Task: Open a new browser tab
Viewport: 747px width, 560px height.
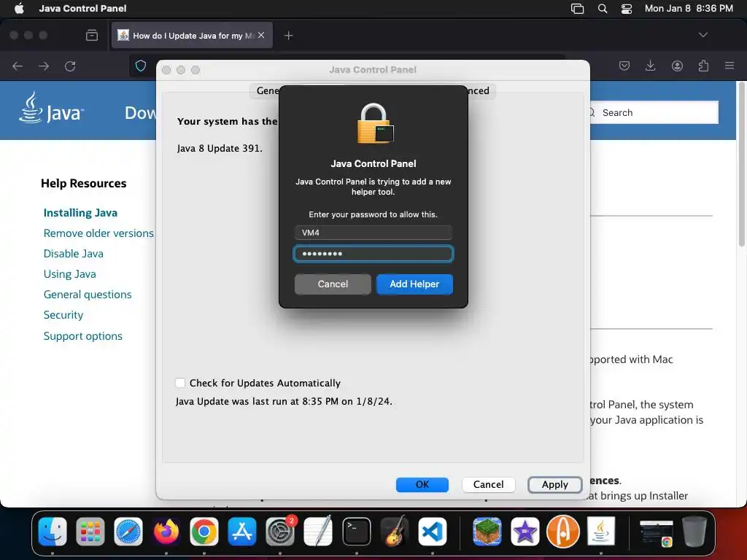Action: [x=288, y=36]
